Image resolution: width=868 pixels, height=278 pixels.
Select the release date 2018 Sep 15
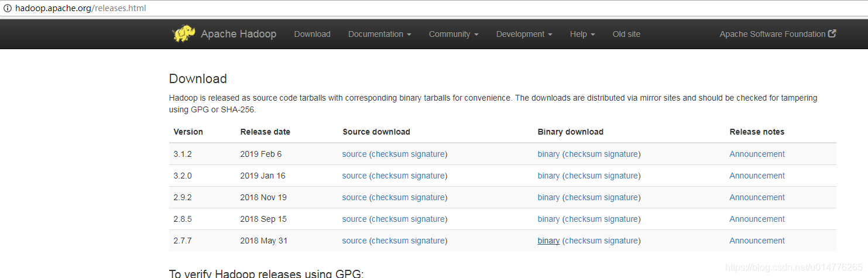coord(263,219)
